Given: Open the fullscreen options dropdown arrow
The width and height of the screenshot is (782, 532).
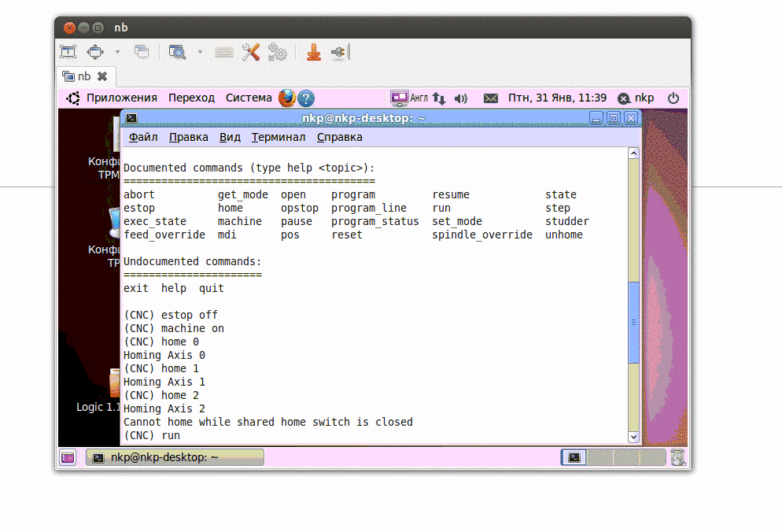Looking at the screenshot, I should (118, 51).
